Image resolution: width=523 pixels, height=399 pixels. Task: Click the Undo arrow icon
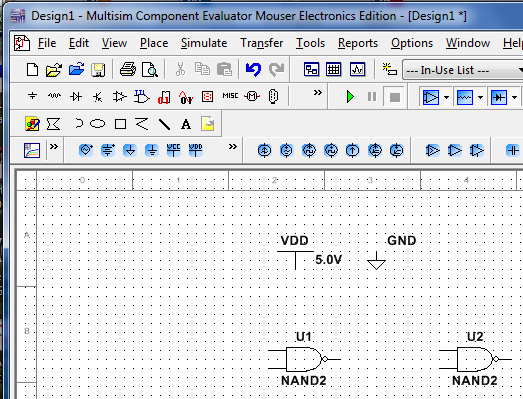[x=253, y=69]
